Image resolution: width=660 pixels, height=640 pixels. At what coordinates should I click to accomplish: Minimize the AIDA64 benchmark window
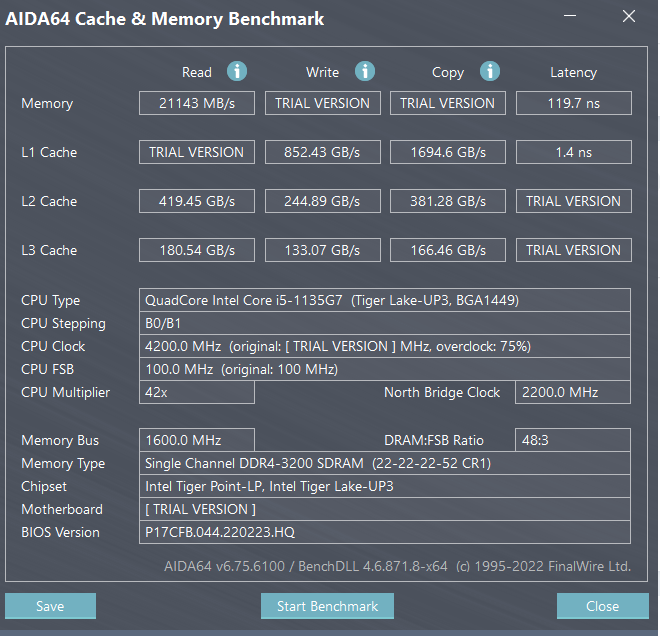pyautogui.click(x=570, y=16)
